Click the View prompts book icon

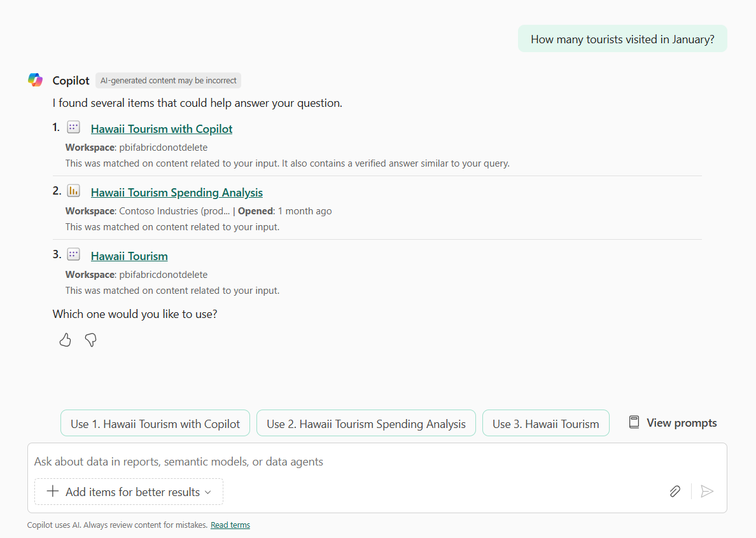point(634,422)
